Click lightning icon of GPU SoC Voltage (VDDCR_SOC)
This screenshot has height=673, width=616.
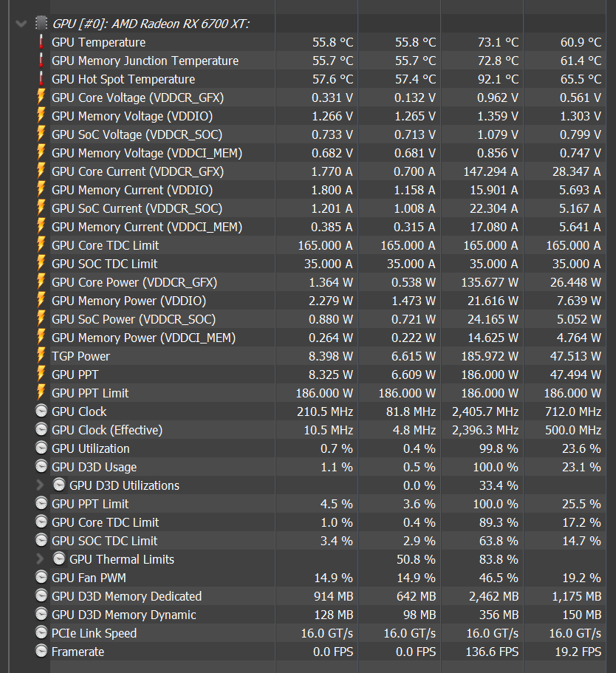tap(41, 134)
